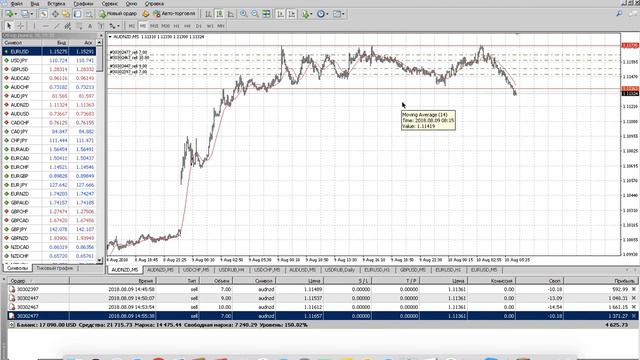
Task: Switch to the GBPUSD,M5 chart tab
Action: (413, 270)
